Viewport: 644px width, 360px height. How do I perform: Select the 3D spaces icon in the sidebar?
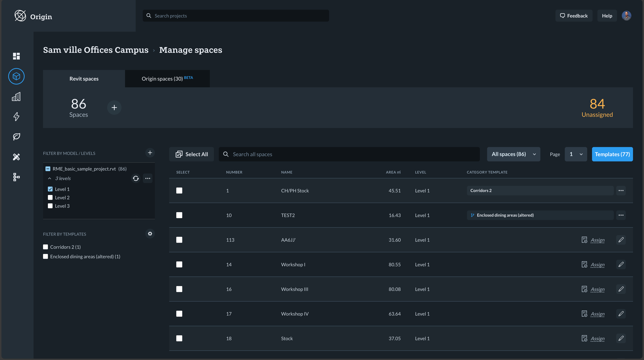tap(16, 76)
